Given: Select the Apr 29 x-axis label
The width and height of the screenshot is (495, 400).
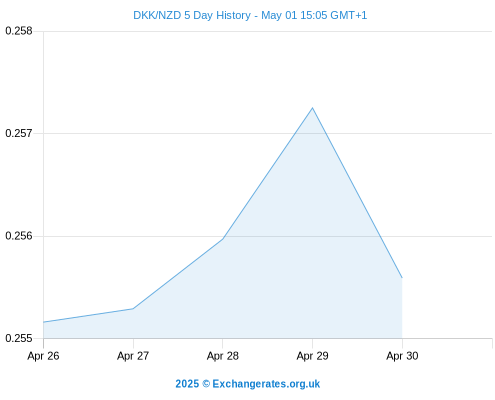Looking at the screenshot, I should [312, 356].
